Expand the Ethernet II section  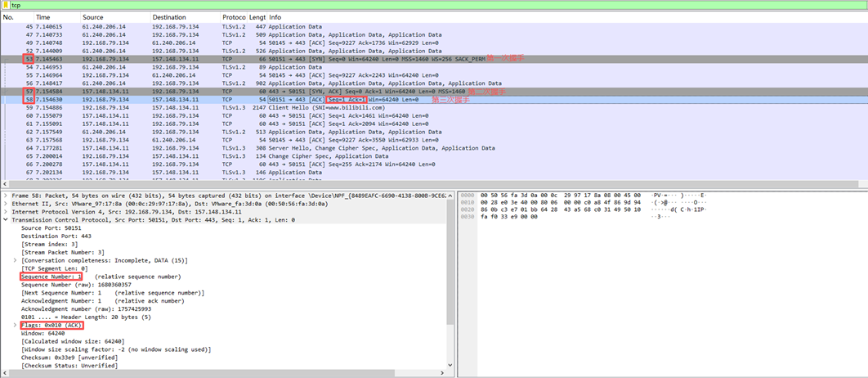5,204
